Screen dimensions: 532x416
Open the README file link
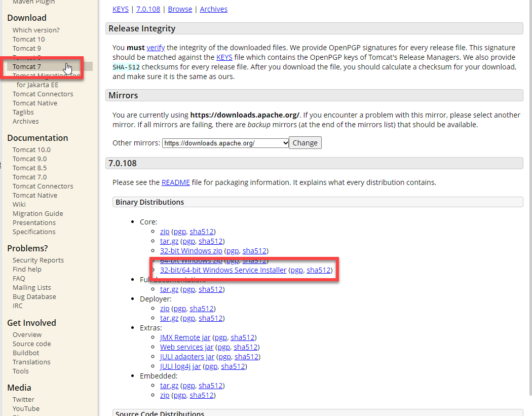[x=175, y=182]
